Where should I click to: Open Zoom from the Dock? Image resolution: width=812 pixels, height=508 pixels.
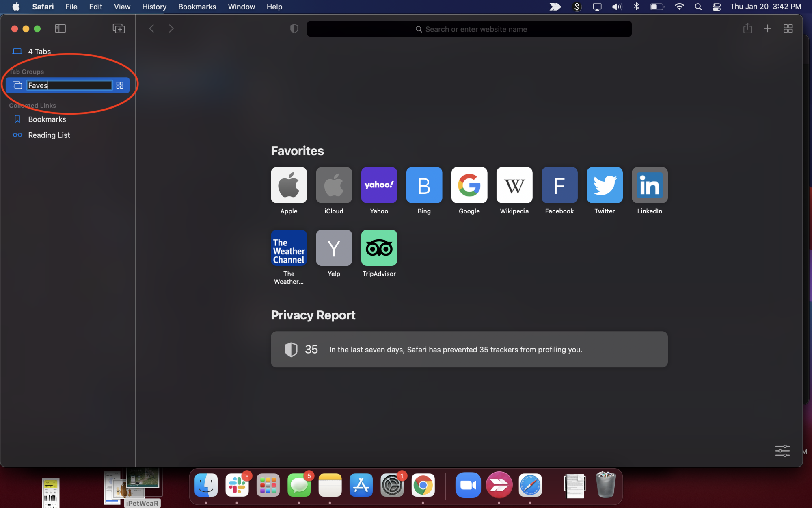point(468,485)
